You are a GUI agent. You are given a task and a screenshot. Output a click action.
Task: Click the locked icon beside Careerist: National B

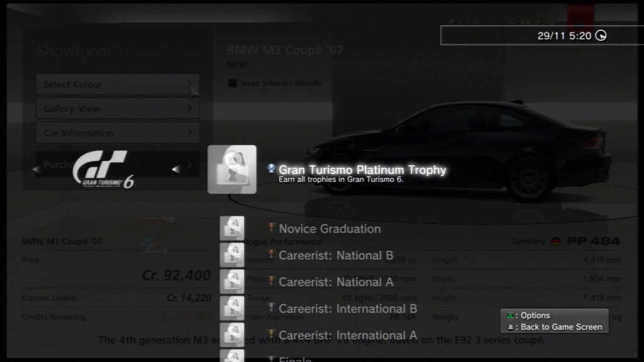pos(232,255)
